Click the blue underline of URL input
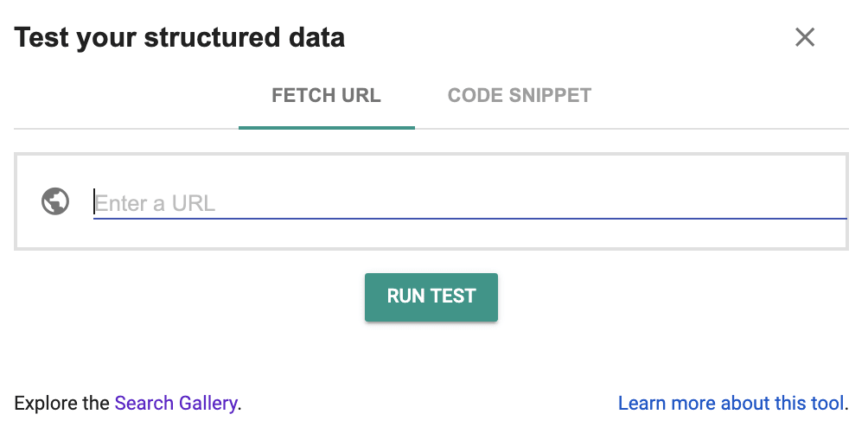This screenshot has width=868, height=427. click(x=469, y=219)
